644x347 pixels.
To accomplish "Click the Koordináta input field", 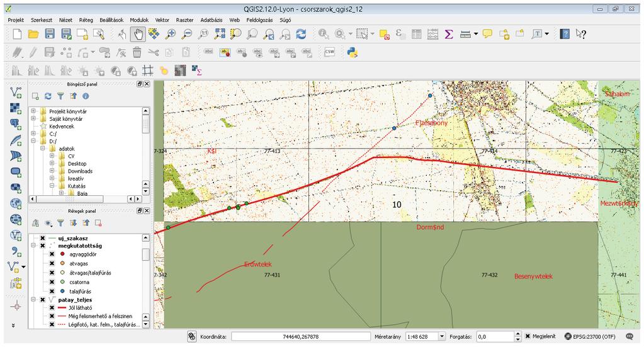I will pos(301,336).
